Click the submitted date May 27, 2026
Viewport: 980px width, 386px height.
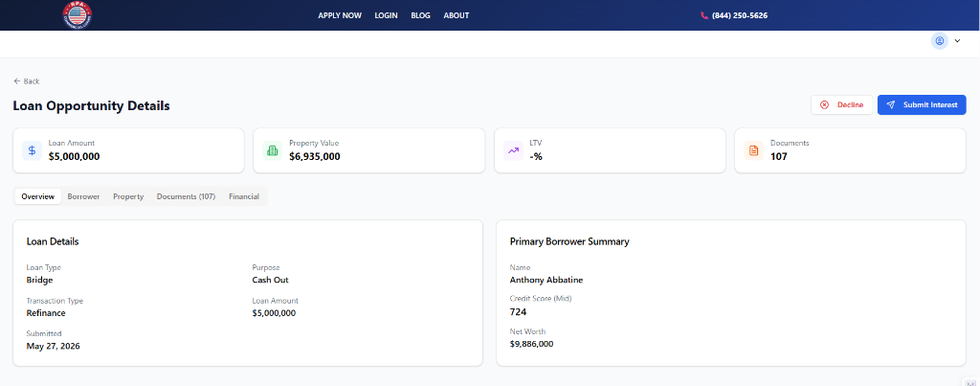54,346
